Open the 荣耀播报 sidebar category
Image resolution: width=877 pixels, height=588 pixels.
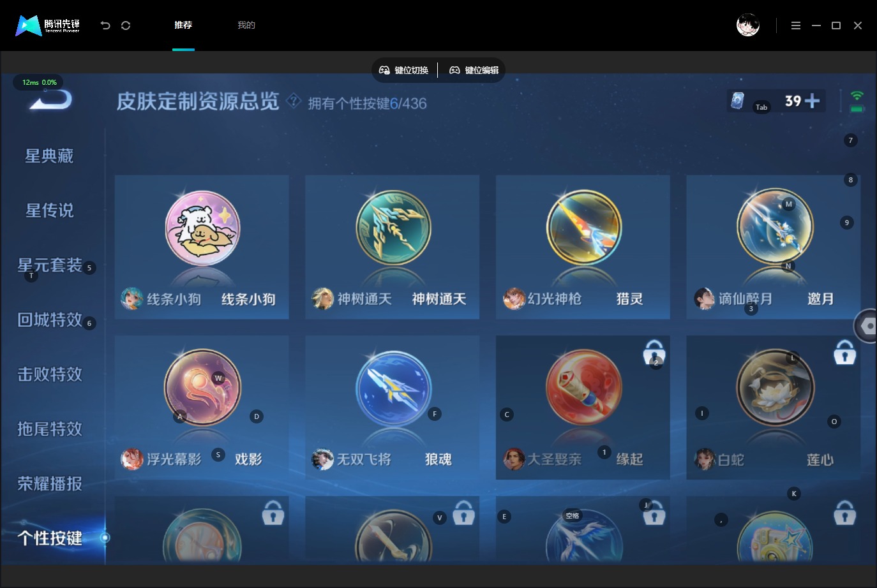click(x=50, y=483)
